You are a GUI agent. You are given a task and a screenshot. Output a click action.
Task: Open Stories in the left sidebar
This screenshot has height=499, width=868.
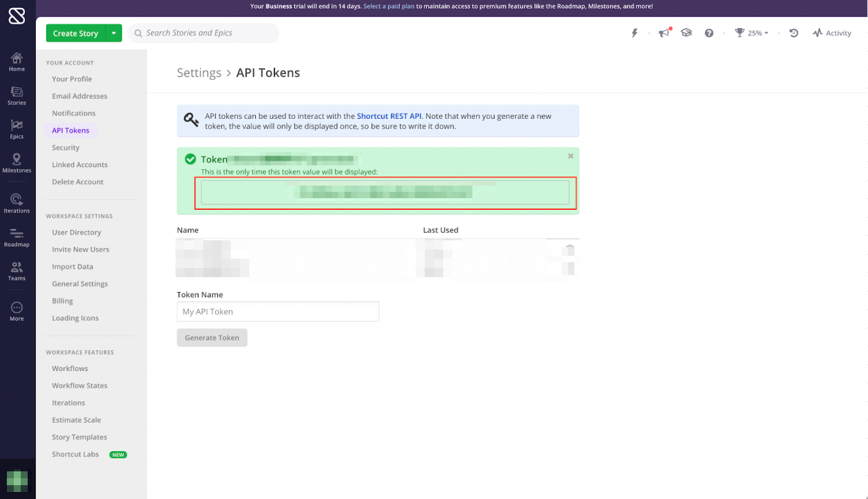tap(17, 95)
